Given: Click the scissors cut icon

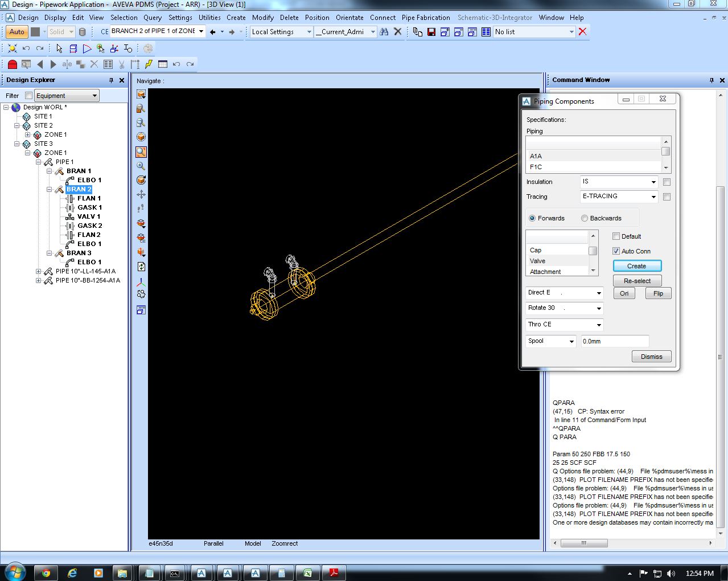Looking at the screenshot, I should [121, 64].
